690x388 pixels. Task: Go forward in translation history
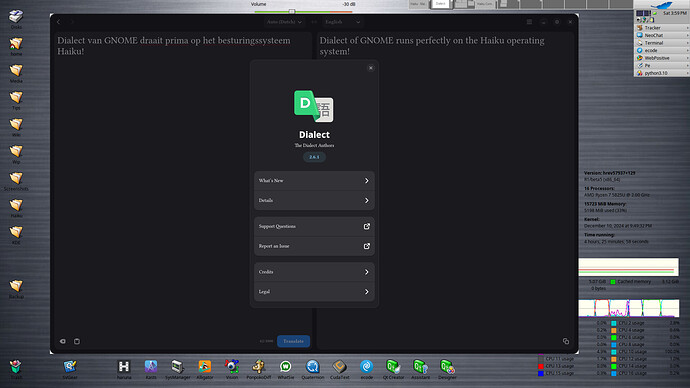tap(72, 22)
